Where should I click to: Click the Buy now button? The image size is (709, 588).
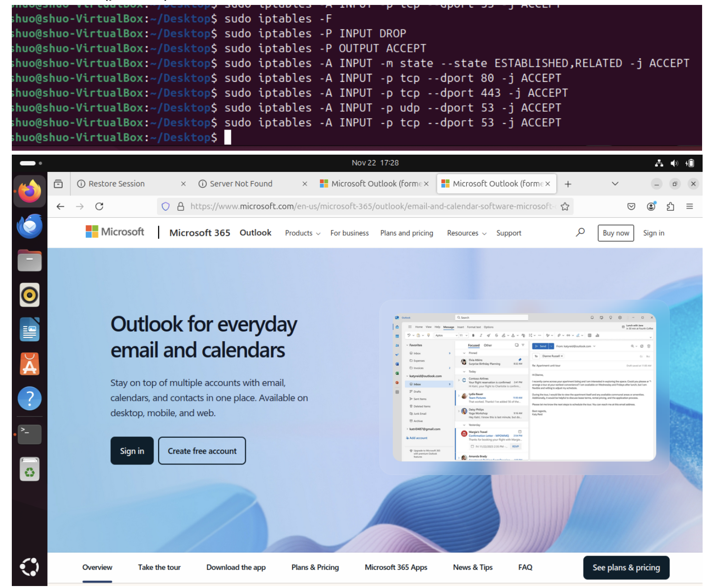[615, 233]
